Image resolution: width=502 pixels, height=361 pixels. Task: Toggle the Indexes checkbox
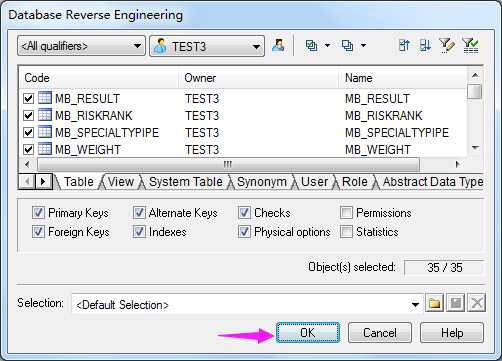pyautogui.click(x=139, y=231)
